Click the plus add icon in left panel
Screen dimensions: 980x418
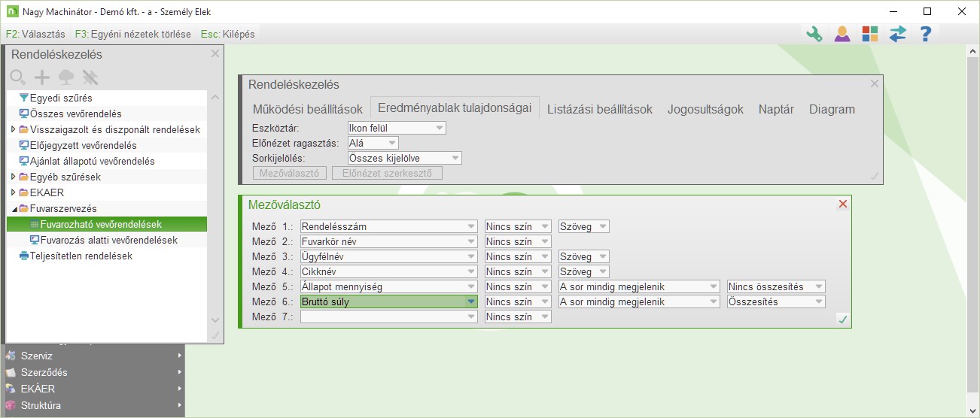point(42,77)
